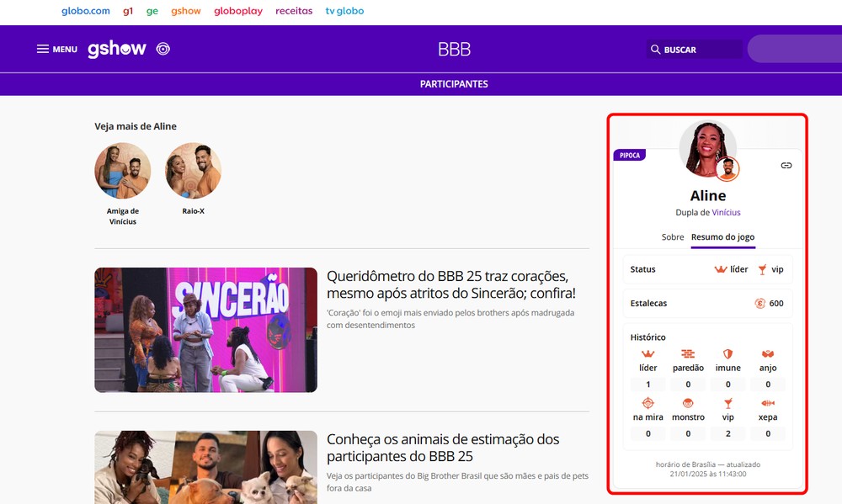Click the name Aline in profile card
The image size is (842, 504).
[708, 195]
